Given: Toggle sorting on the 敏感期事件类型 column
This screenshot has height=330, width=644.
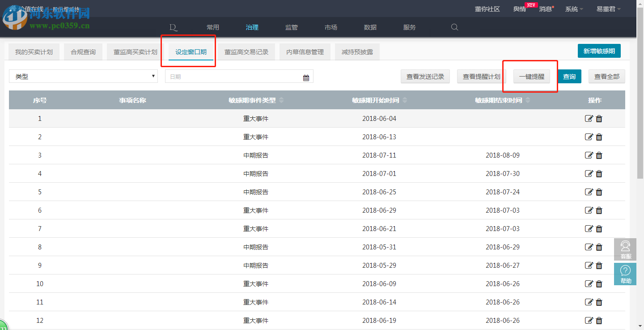Looking at the screenshot, I should pyautogui.click(x=281, y=100).
